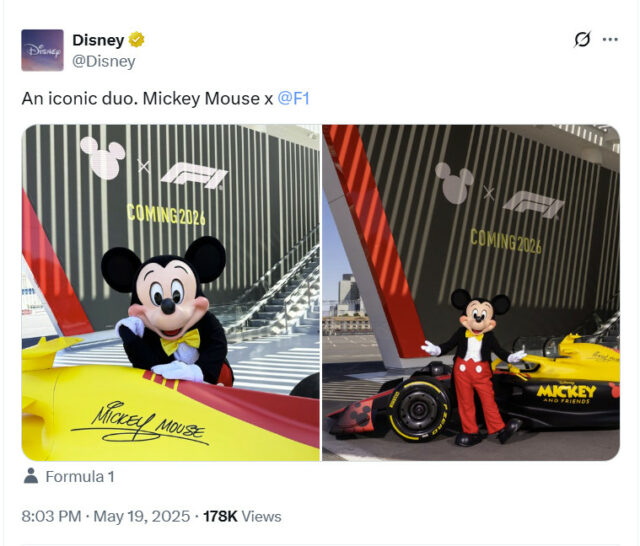
Task: Click the Mickey head logo in left photo
Action: 103,158
